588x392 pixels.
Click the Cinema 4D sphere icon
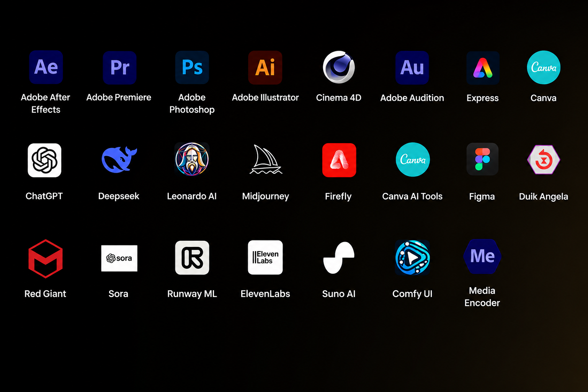(x=339, y=67)
